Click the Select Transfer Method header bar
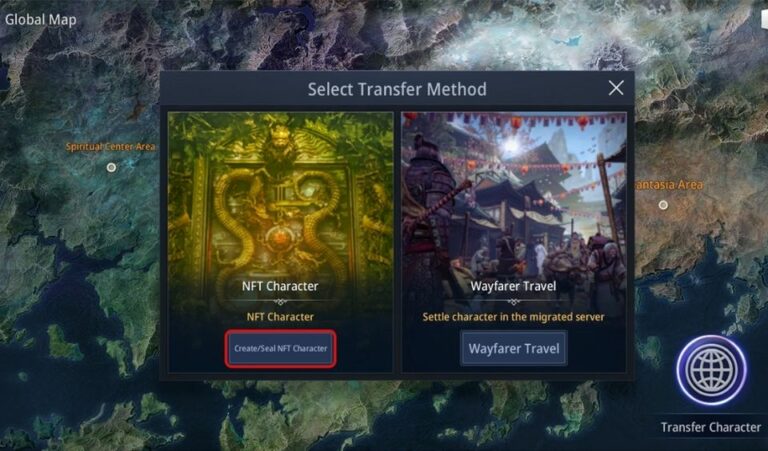The image size is (768, 451). 397,89
